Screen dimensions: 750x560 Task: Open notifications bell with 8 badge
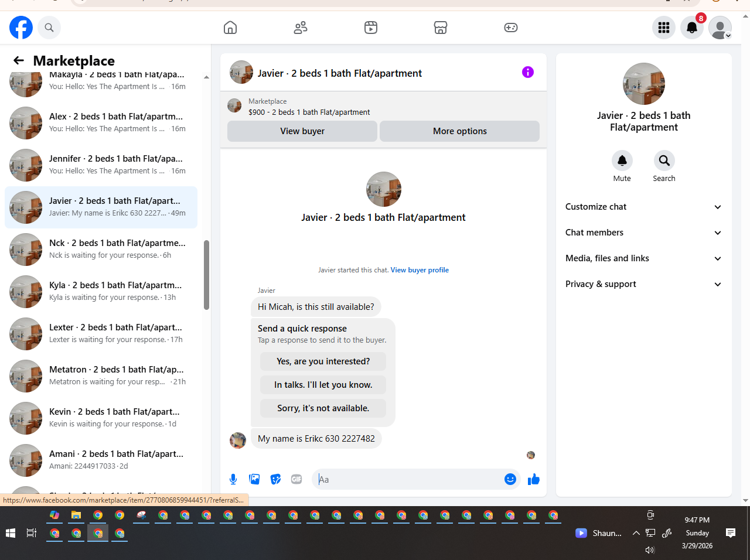(692, 28)
